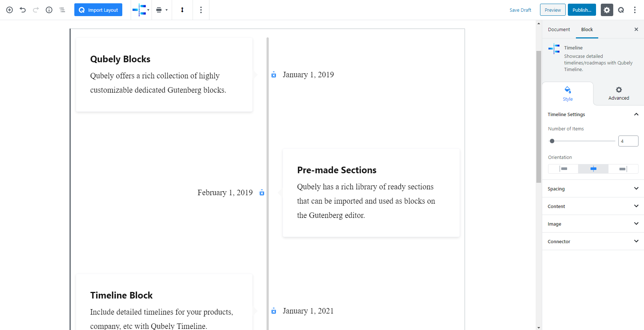The height and width of the screenshot is (330, 644).
Task: Edit the Pre-made Sections heading
Action: pyautogui.click(x=337, y=170)
